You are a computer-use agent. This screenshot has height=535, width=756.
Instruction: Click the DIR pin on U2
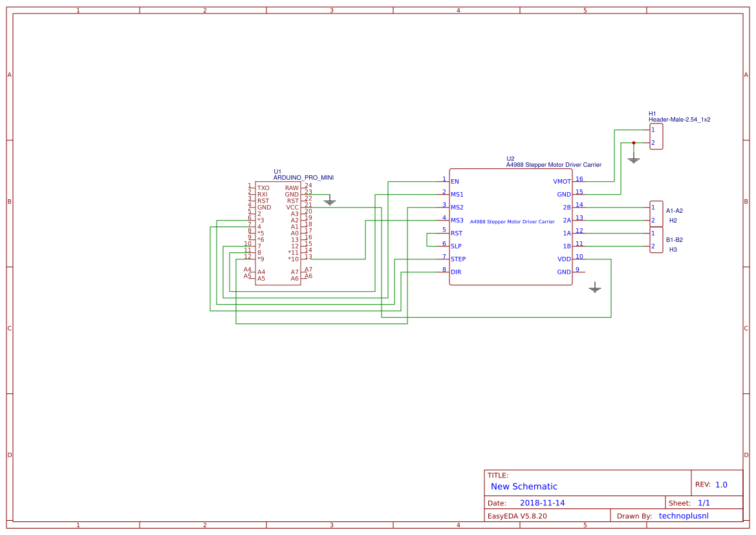[x=455, y=272]
